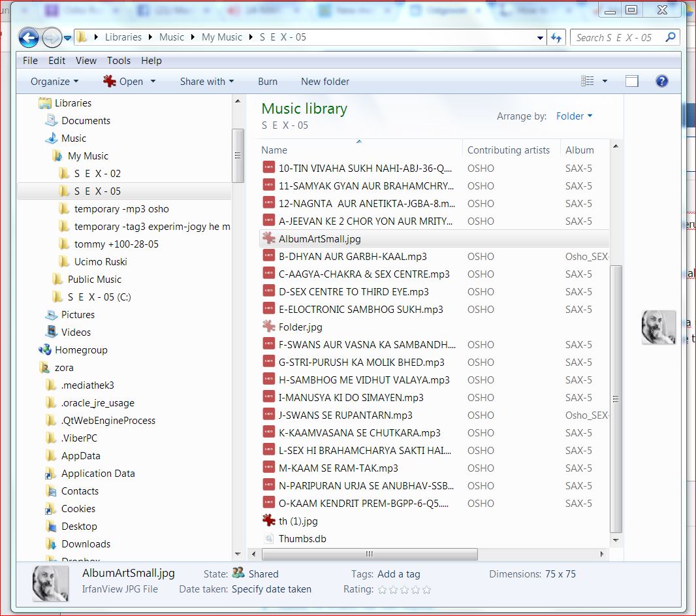Open the Downloads folder icon
The height and width of the screenshot is (616, 696).
tap(52, 544)
